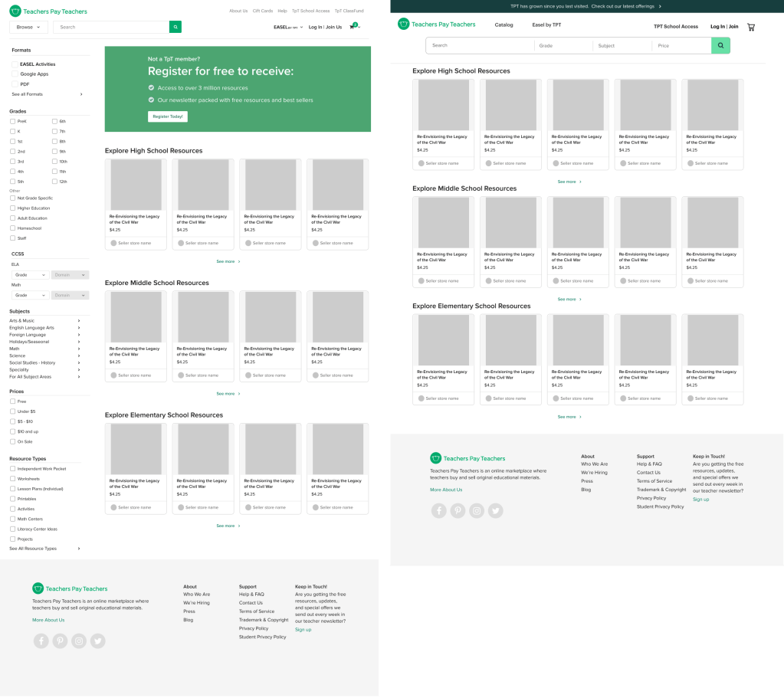The width and height of the screenshot is (784, 698).
Task: Click the magnifier button next to Price field
Action: click(x=720, y=46)
